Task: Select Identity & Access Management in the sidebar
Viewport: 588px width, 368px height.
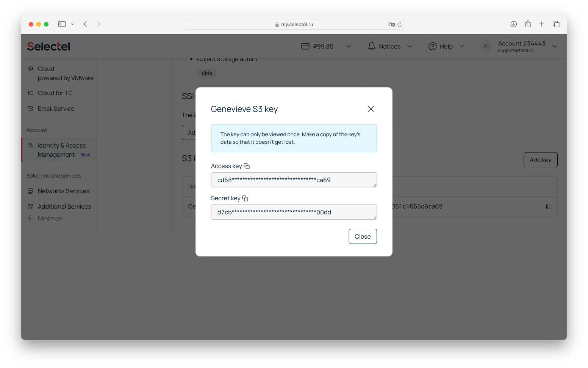Action: pyautogui.click(x=61, y=149)
